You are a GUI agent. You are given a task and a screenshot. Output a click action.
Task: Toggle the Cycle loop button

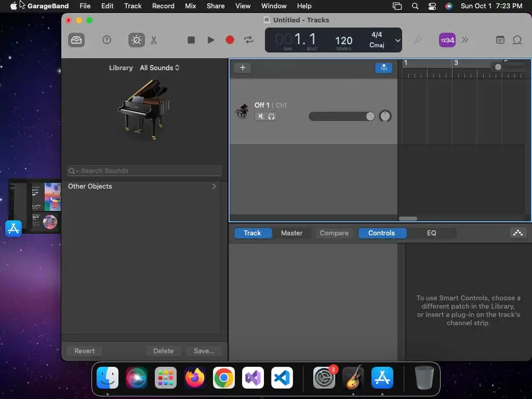coord(249,40)
